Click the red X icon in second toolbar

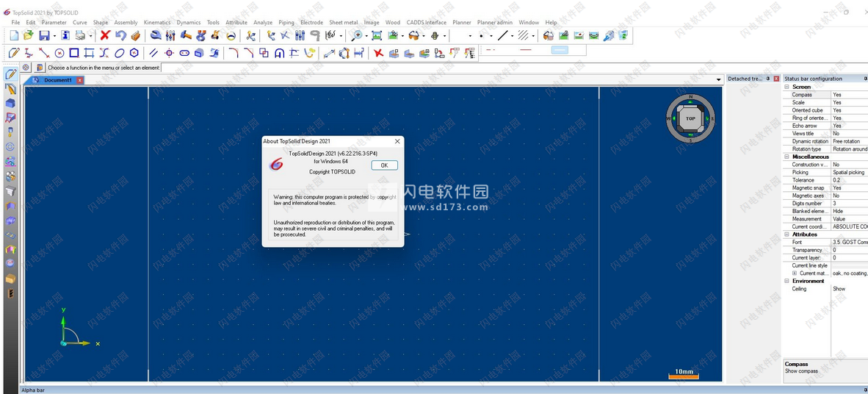(379, 53)
